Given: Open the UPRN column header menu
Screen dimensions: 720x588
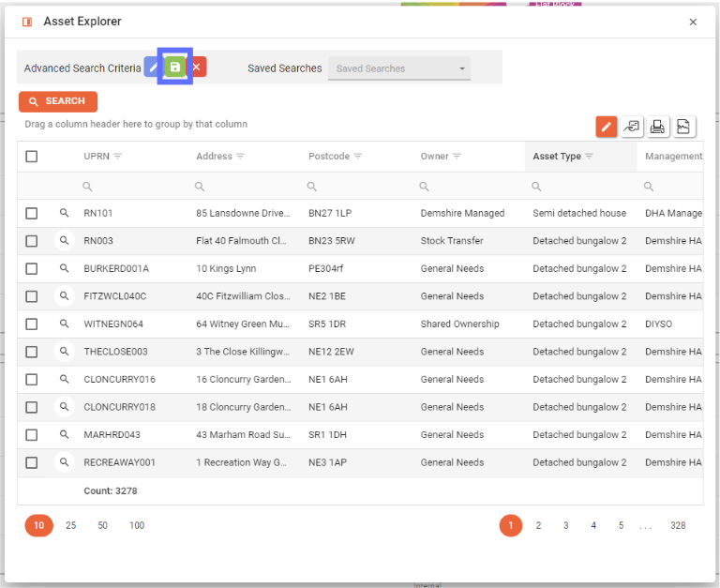Looking at the screenshot, I should 117,157.
